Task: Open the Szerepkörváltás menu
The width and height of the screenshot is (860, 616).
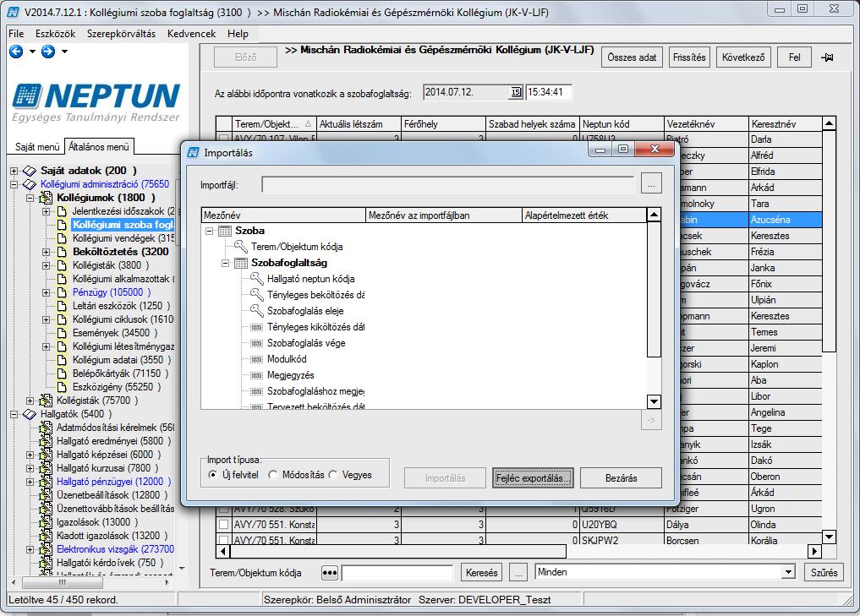Action: point(121,34)
